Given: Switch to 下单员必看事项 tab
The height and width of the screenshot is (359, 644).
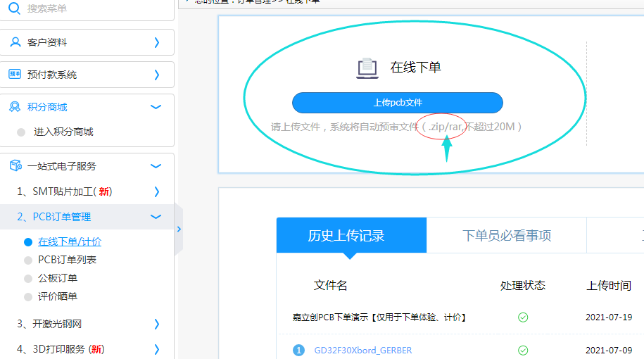Looking at the screenshot, I should click(x=506, y=236).
